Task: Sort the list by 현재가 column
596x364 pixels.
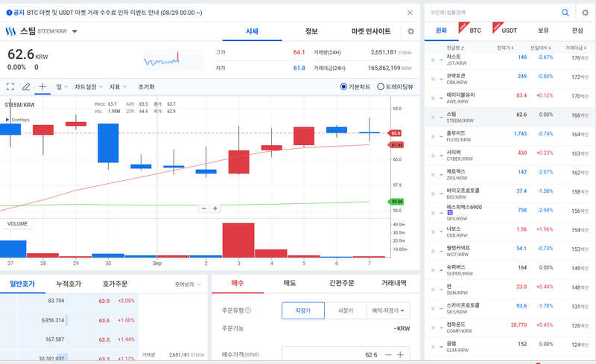Action: click(505, 48)
